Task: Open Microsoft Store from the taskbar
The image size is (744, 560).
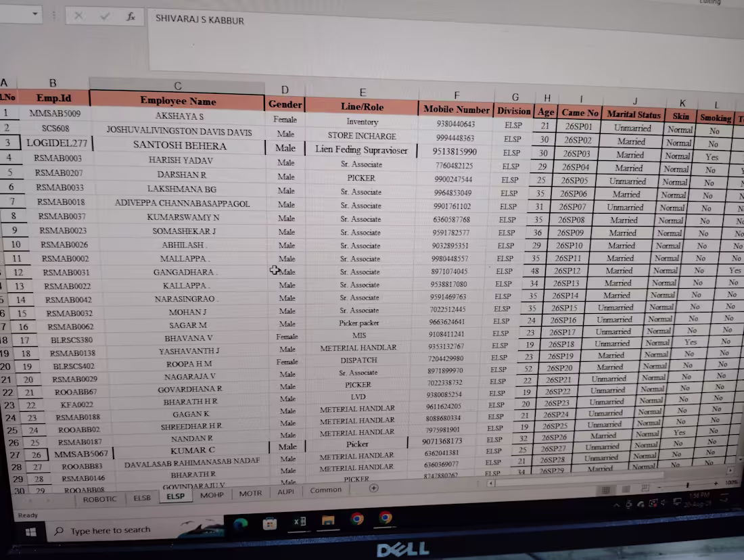Action: coord(269,523)
